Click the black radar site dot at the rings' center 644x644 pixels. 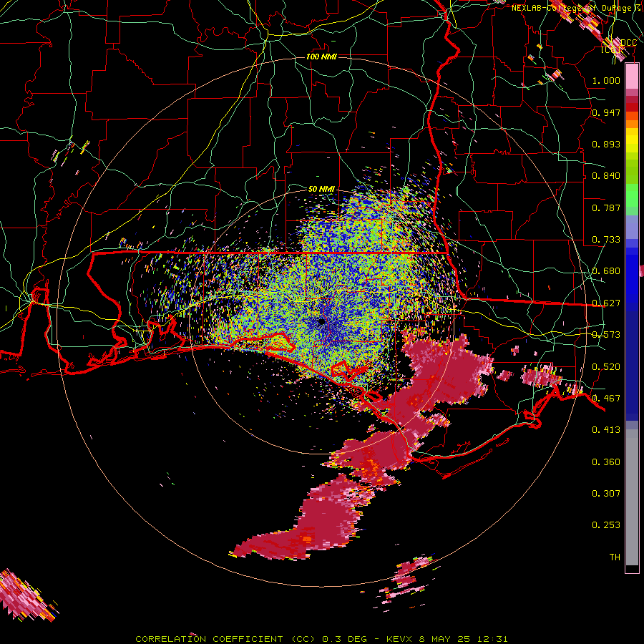[321, 321]
